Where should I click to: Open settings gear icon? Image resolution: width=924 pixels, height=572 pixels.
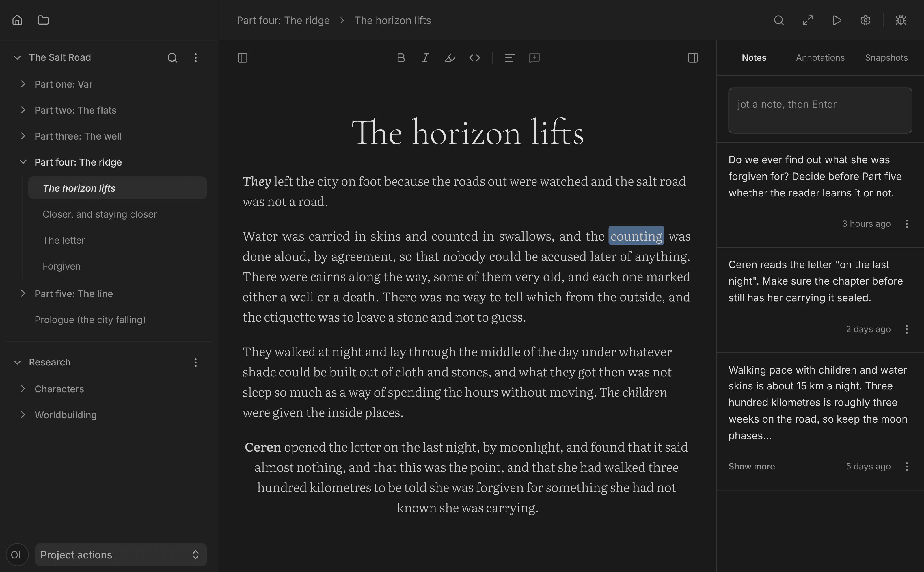(x=865, y=20)
